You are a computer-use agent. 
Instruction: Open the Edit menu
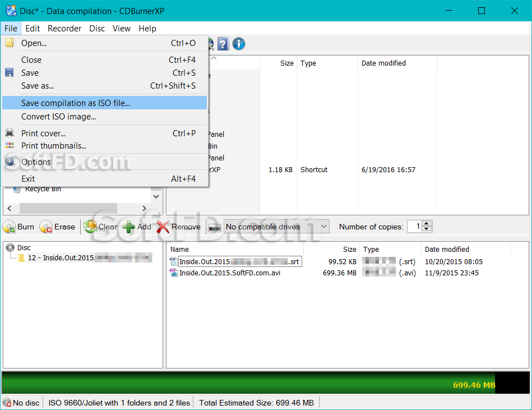point(33,29)
